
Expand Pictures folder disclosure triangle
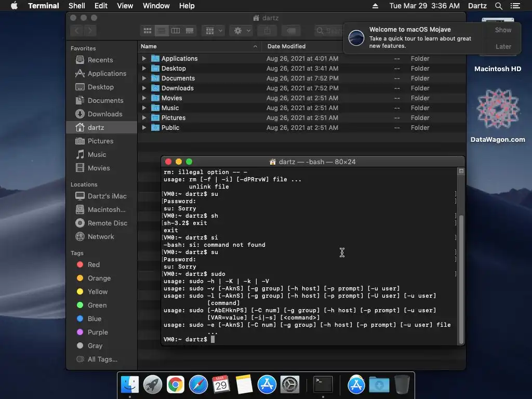click(x=144, y=118)
